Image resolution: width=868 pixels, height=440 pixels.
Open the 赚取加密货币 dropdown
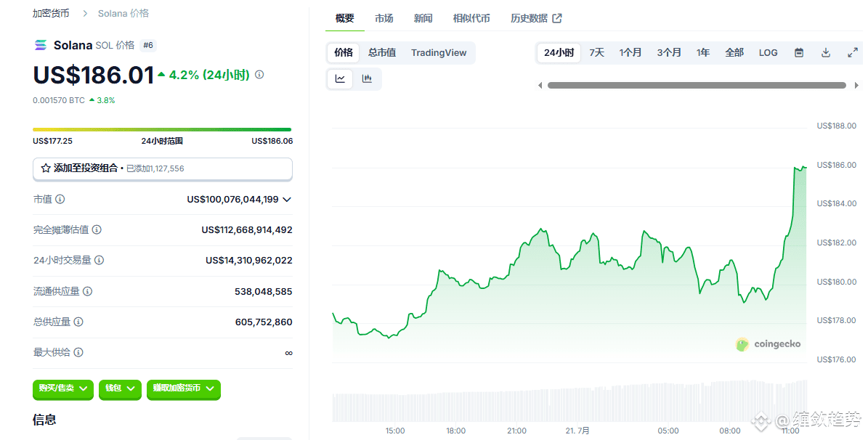(184, 388)
